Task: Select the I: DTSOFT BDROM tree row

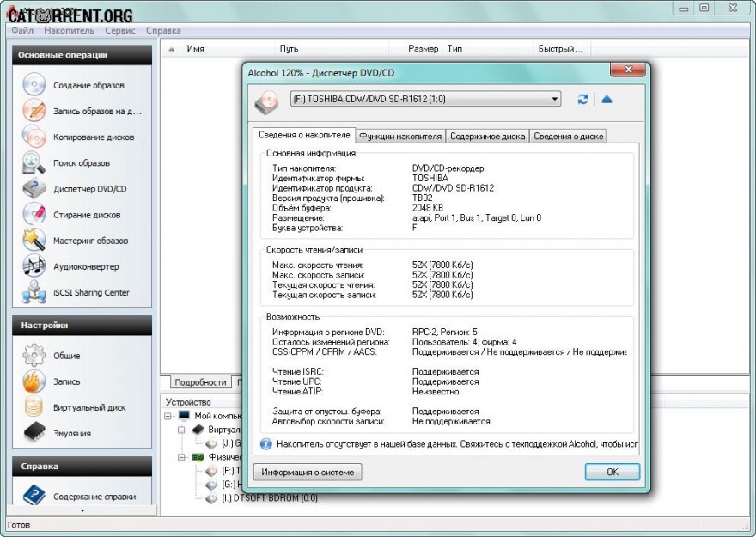Action: 270,498
